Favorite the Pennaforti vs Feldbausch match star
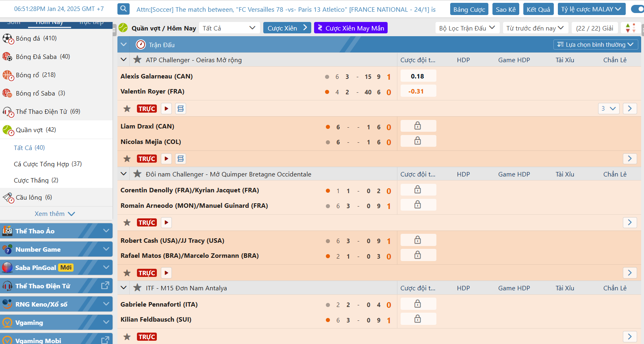 click(x=127, y=337)
